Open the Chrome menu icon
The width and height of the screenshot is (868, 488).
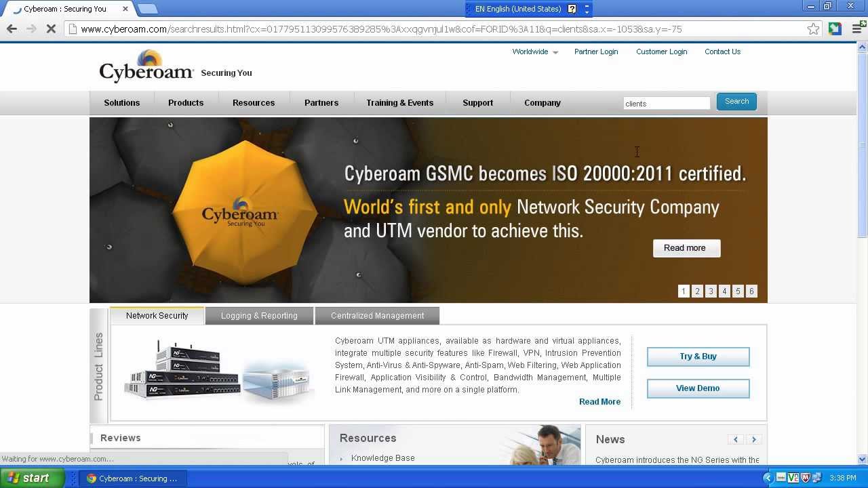(x=856, y=28)
